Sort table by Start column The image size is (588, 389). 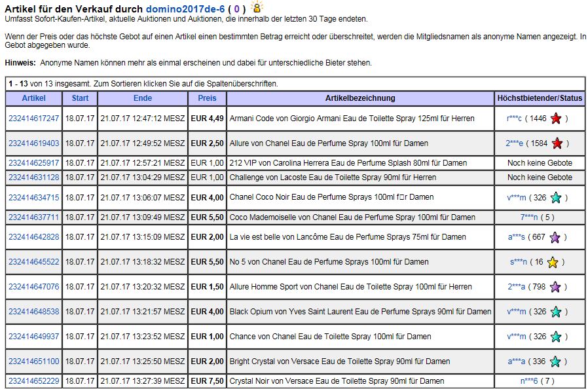(x=80, y=98)
